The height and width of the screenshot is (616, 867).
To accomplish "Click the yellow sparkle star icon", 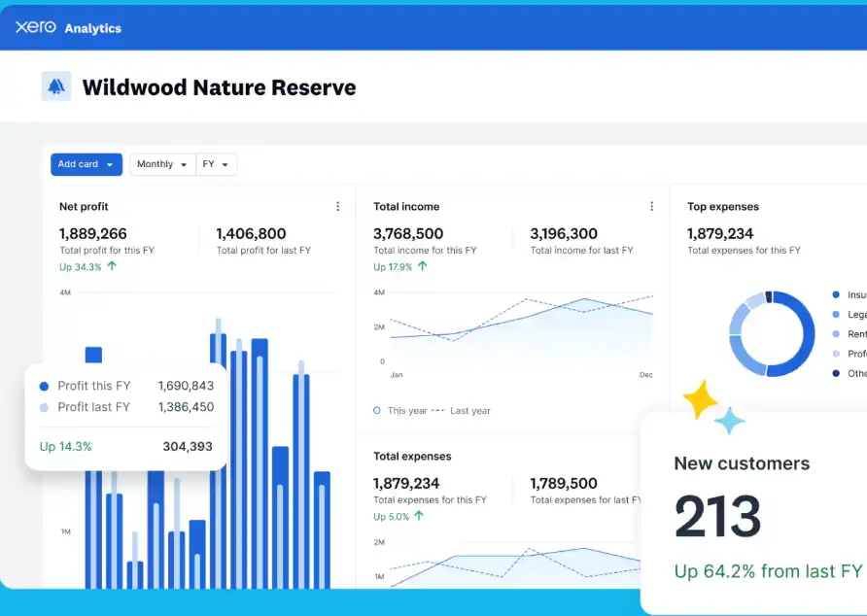I will pyautogui.click(x=700, y=399).
